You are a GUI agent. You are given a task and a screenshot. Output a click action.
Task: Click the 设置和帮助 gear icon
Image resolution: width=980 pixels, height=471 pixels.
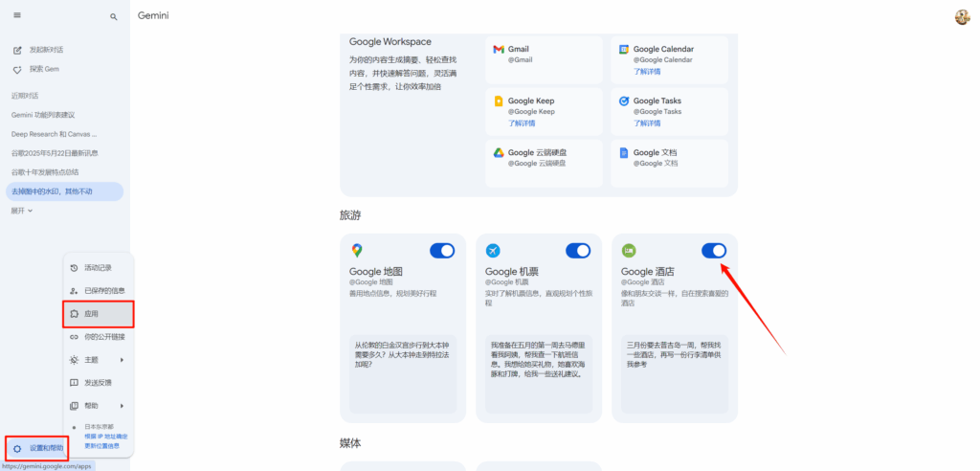(x=17, y=448)
